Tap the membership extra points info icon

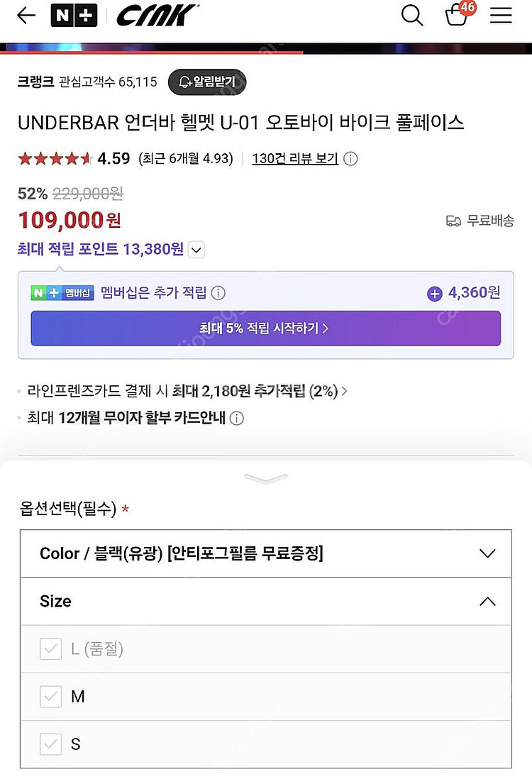click(218, 293)
